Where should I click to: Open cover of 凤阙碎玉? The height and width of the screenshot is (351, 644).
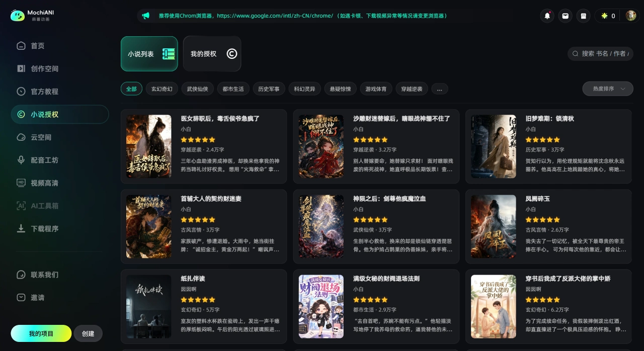pyautogui.click(x=494, y=226)
